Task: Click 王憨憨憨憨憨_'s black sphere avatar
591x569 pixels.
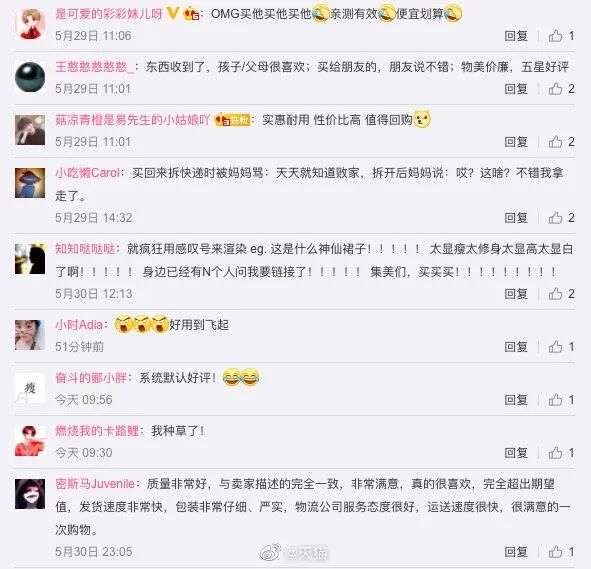Action: coord(30,77)
